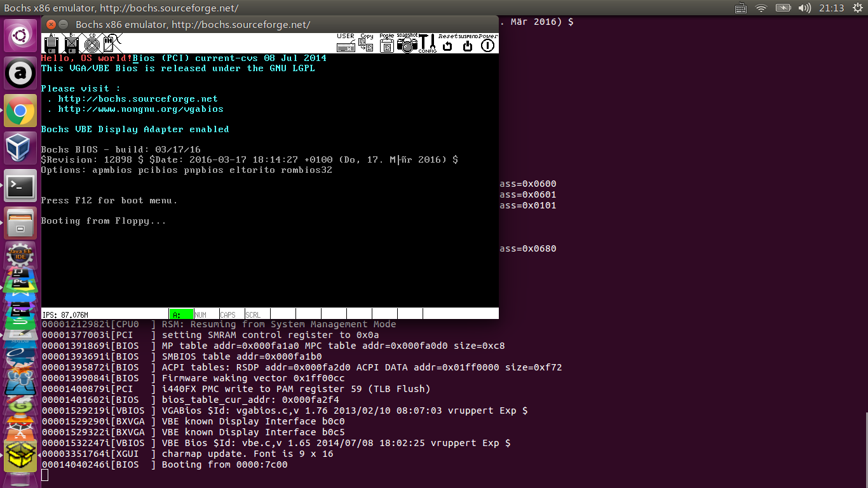This screenshot has height=488, width=868.
Task: Click terminal log 'i440FX PMC write to PAM register'
Action: (x=296, y=389)
